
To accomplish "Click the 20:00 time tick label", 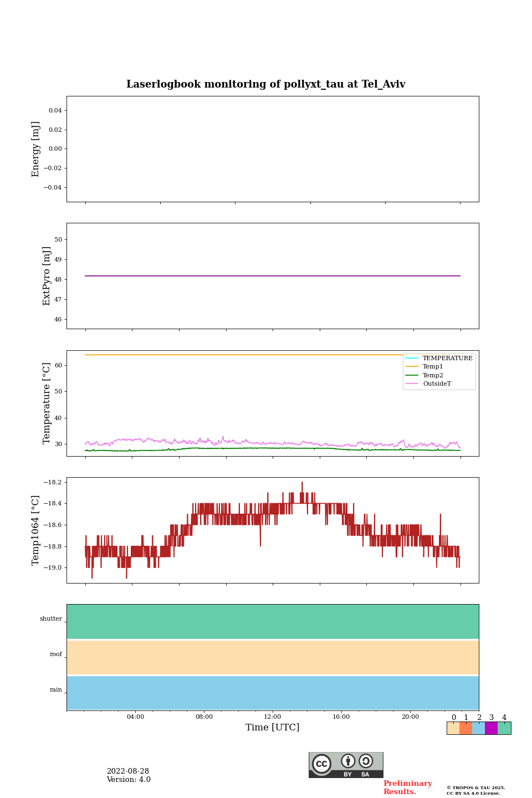I will click(410, 717).
